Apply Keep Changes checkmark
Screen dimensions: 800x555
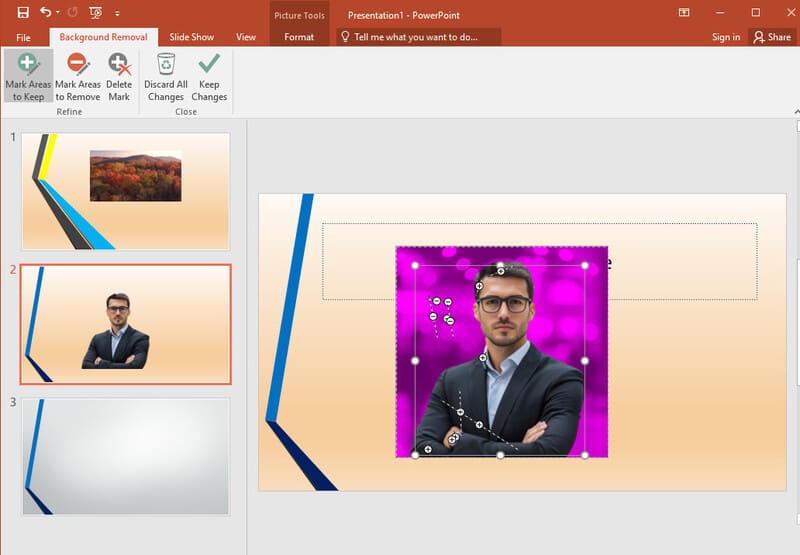209,77
